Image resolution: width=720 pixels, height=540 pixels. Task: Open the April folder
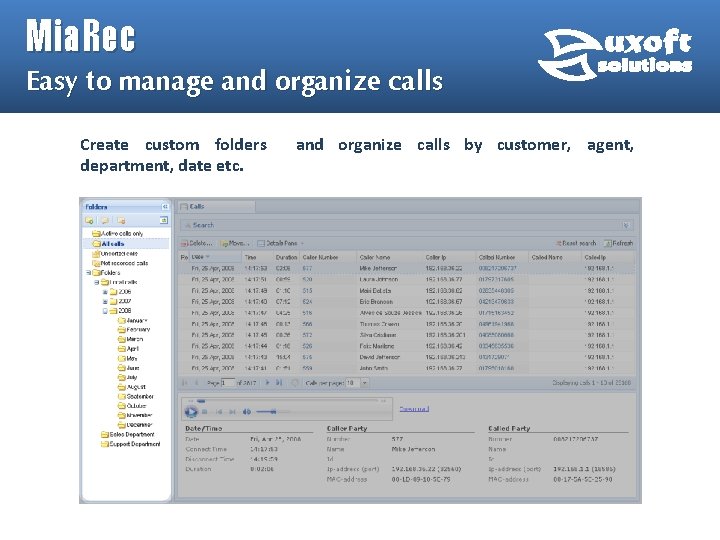[x=128, y=349]
